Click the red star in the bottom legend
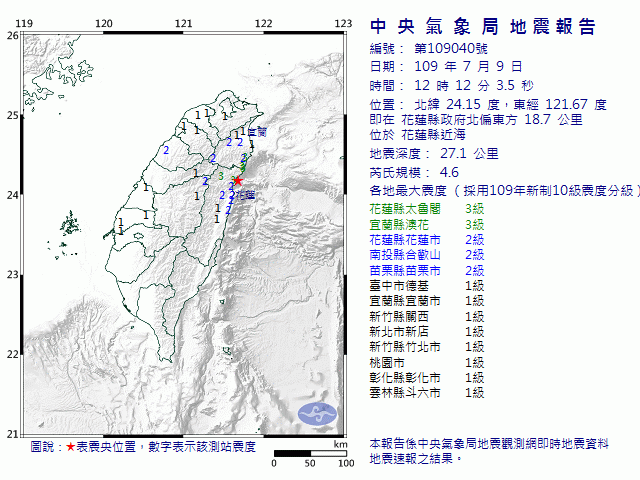This screenshot has height=480, width=640. (69, 446)
